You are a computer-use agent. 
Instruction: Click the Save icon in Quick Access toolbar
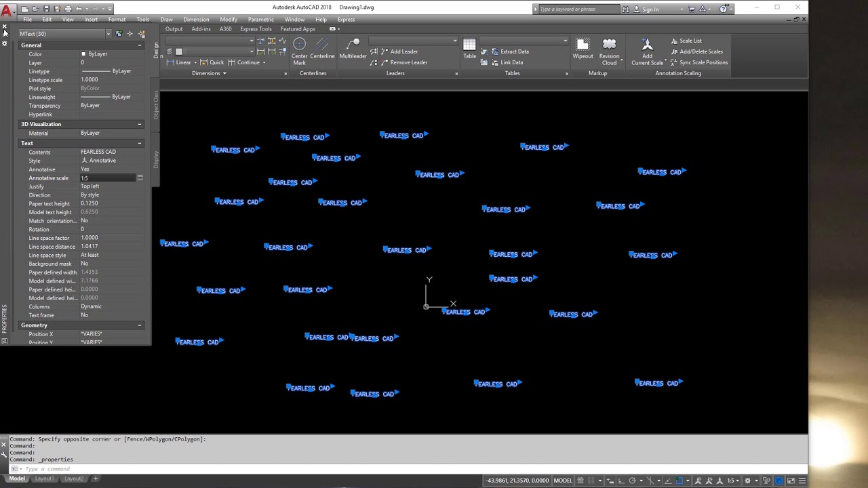(46, 9)
